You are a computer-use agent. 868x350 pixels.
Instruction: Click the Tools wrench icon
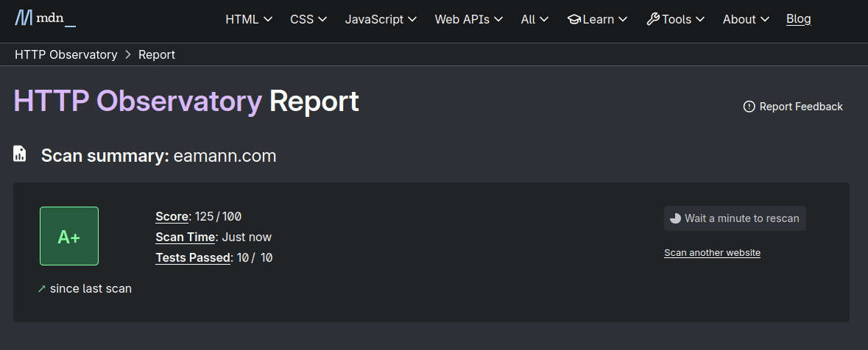653,19
